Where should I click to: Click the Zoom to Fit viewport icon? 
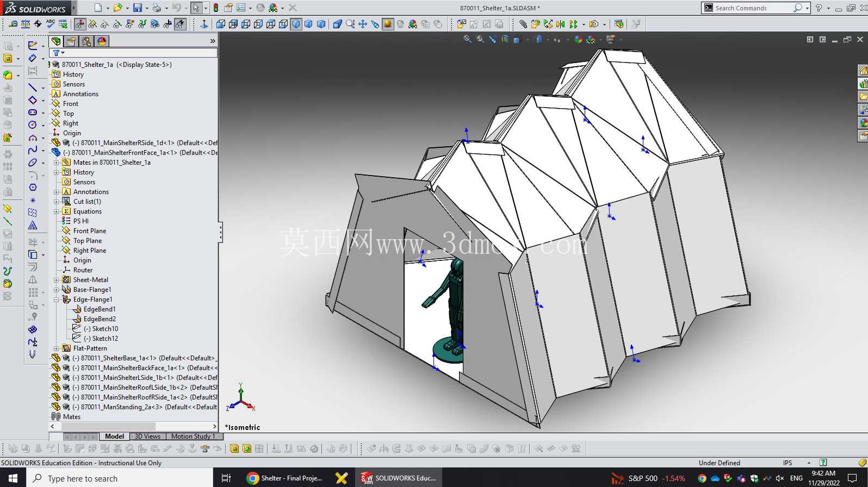click(x=467, y=39)
